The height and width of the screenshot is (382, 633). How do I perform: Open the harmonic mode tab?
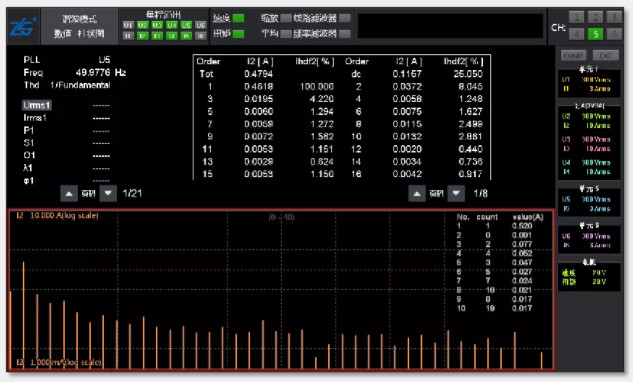pos(80,27)
